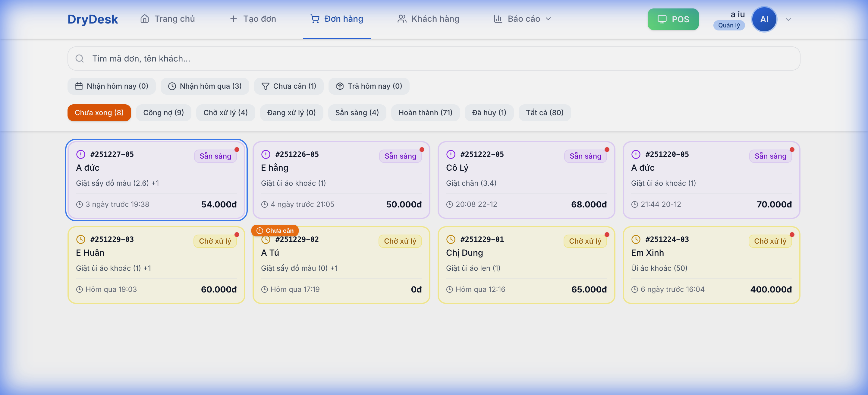Screen dimensions: 868x395
Task: Toggle the Trả hôm nay (0) filter
Action: 369,86
